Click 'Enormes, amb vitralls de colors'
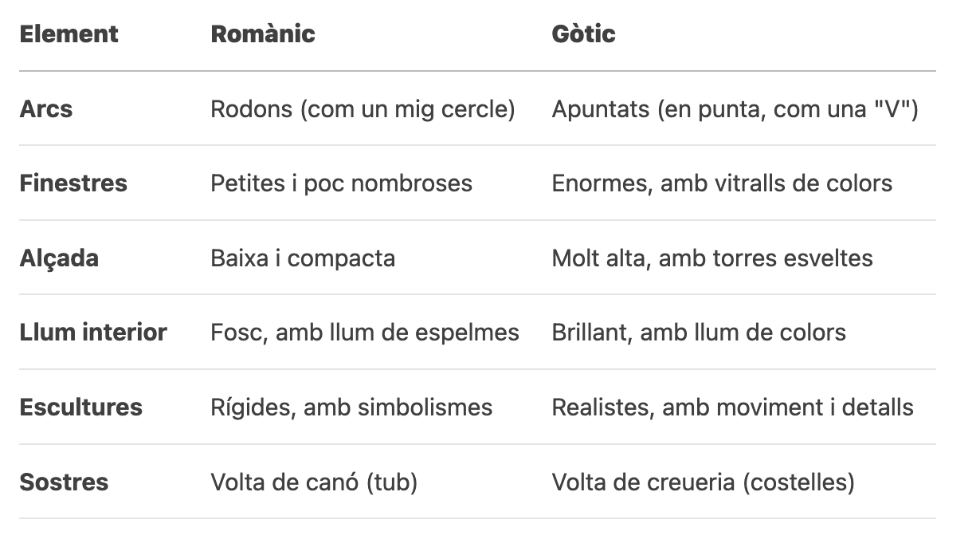 click(x=722, y=183)
